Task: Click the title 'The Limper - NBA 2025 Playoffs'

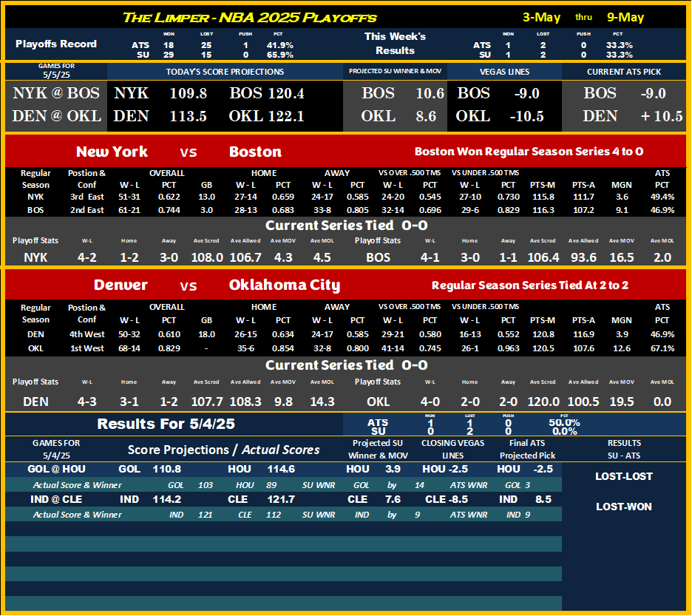Action: [x=249, y=18]
